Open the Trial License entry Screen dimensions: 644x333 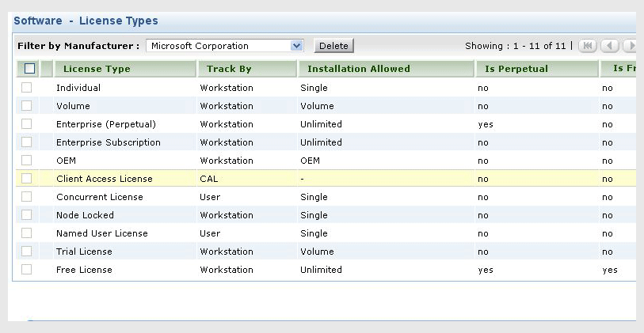pos(84,252)
